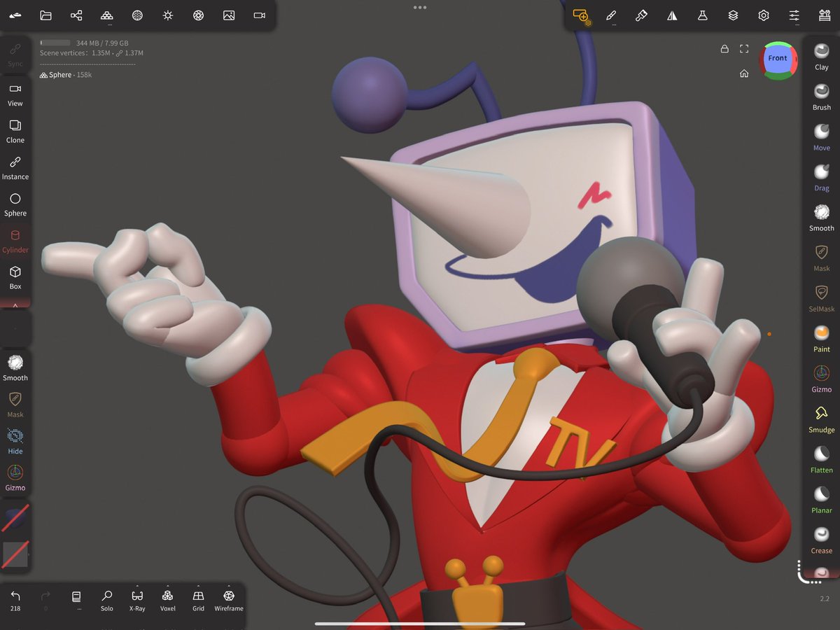Add a Box primitive
This screenshot has height=630, width=840.
coord(15,278)
